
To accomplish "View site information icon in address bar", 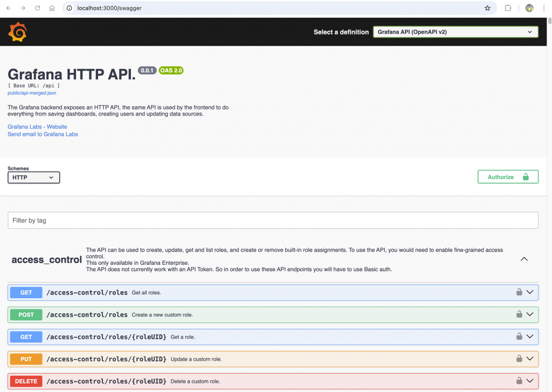I will tap(70, 8).
